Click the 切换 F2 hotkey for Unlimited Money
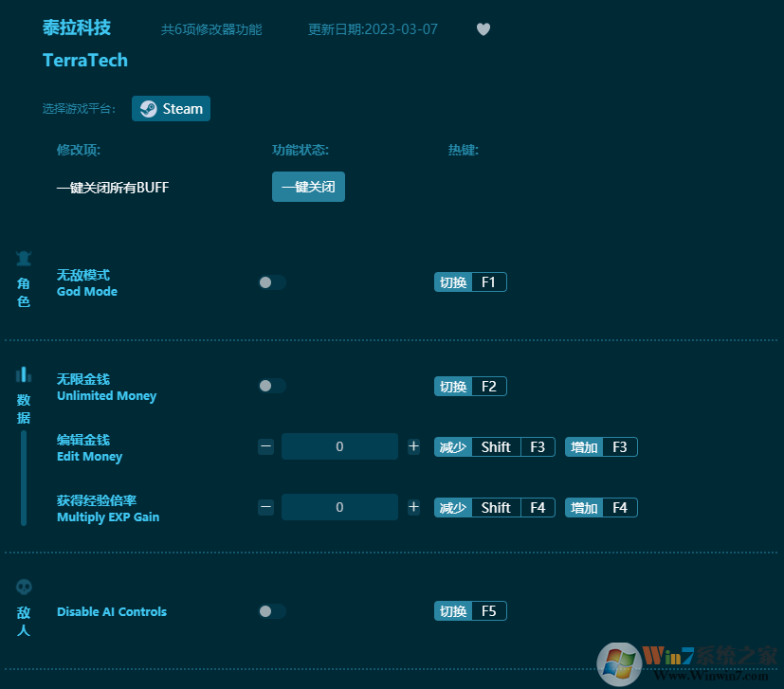This screenshot has height=689, width=784. point(470,386)
